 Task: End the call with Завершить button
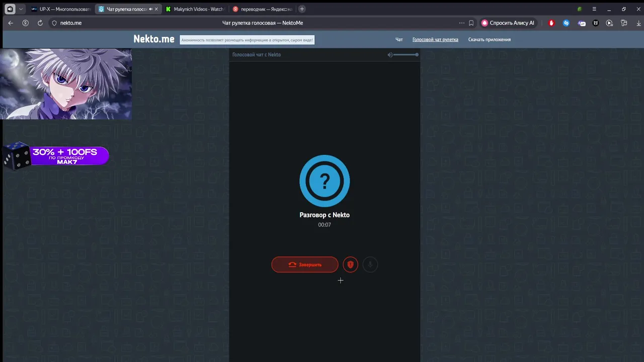point(305,264)
